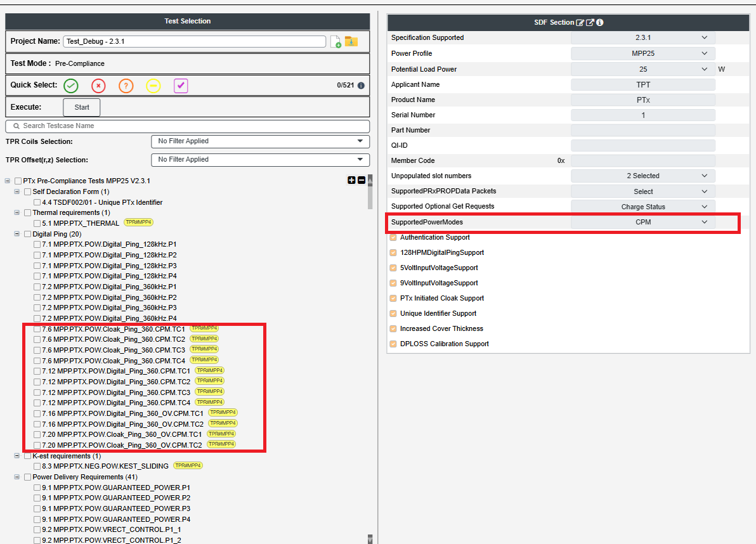The height and width of the screenshot is (544, 756).
Task: Click scrollbar down arrow of test tree
Action: point(370,540)
